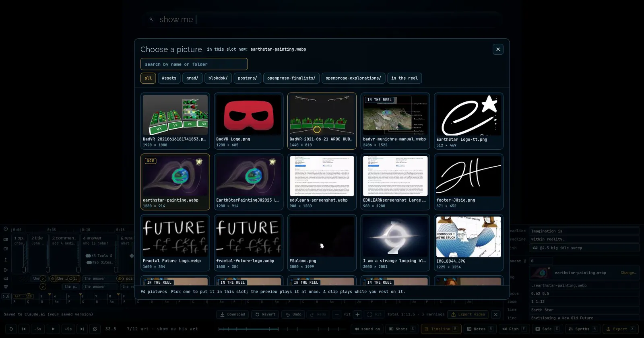Image resolution: width=644 pixels, height=338 pixels.
Task: Select badvr-munichre-manual.webp picture
Action: point(395,121)
